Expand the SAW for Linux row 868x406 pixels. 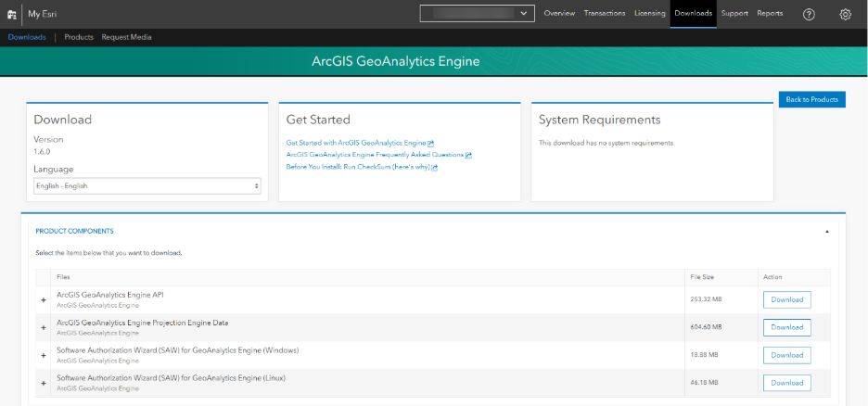coord(44,383)
